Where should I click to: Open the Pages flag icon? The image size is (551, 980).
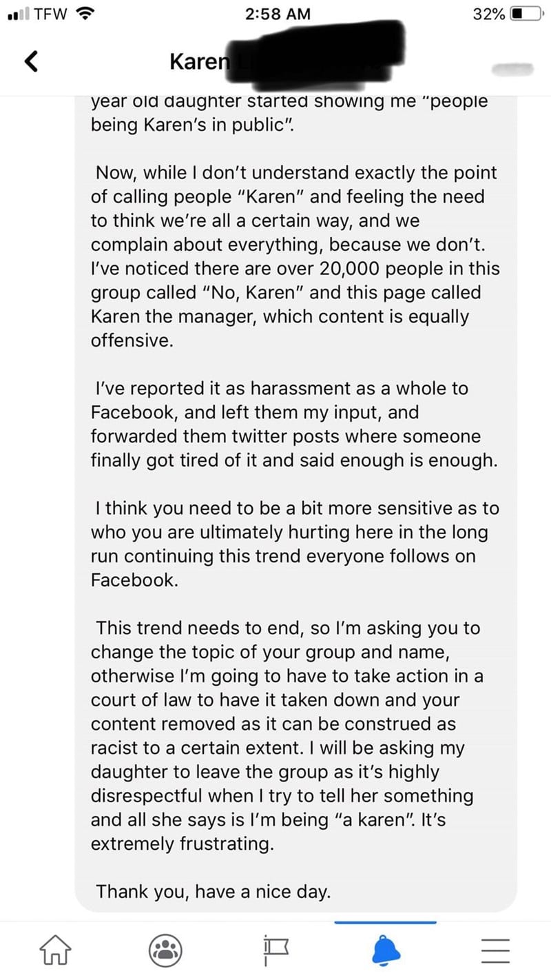276,952
